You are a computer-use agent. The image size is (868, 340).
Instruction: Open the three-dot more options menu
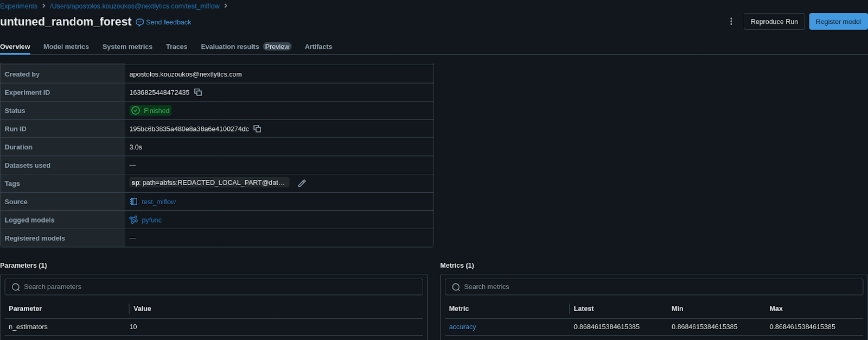tap(731, 21)
